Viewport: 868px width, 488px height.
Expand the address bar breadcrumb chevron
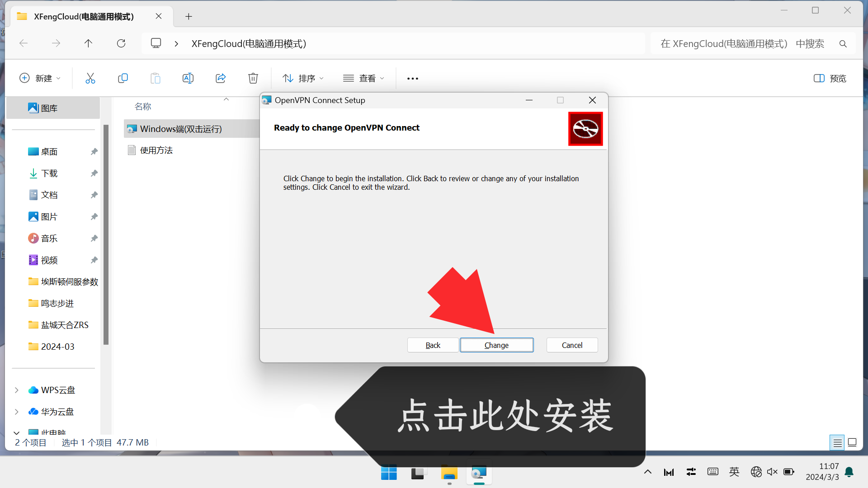pos(176,43)
